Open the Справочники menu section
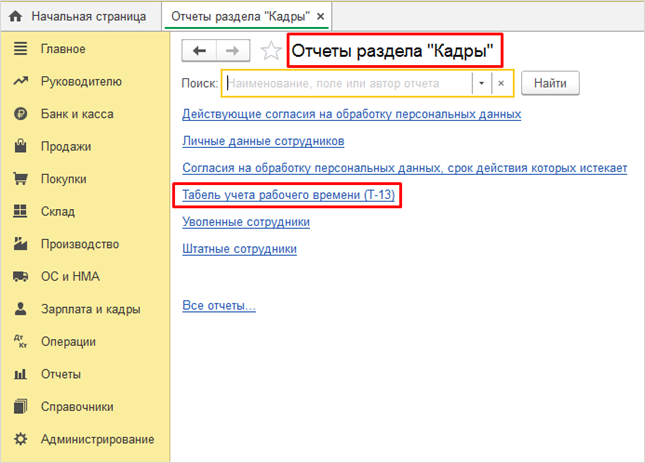The image size is (645, 463). pos(76,407)
